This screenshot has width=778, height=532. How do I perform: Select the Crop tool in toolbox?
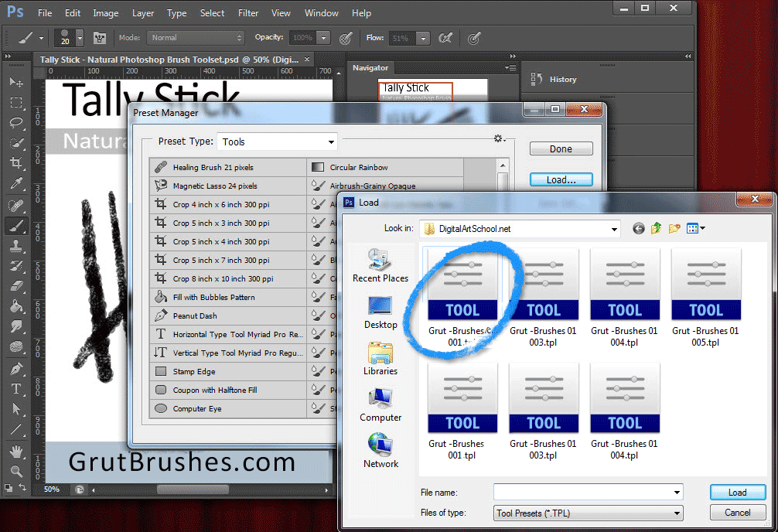point(15,163)
